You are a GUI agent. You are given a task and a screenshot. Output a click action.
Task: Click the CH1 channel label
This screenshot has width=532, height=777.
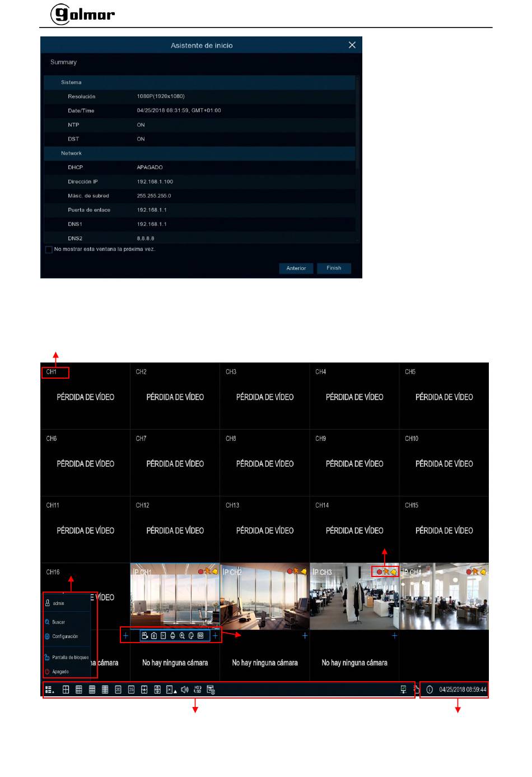pos(52,372)
